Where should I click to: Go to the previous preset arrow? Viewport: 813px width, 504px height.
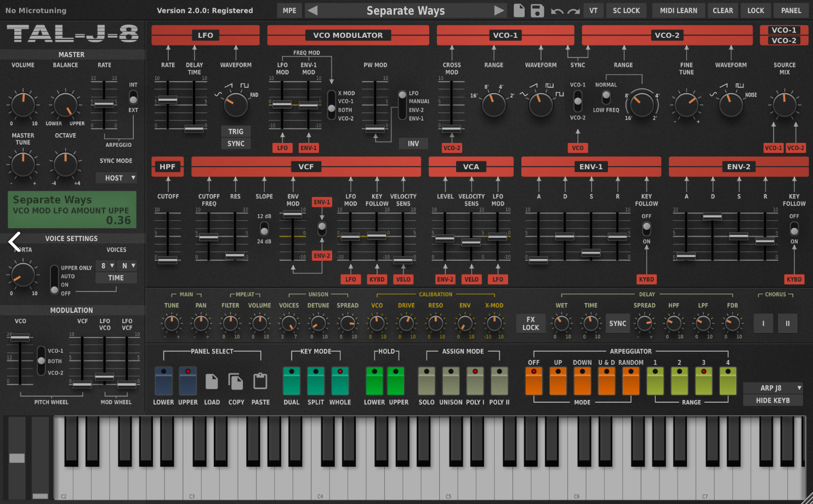coord(312,10)
